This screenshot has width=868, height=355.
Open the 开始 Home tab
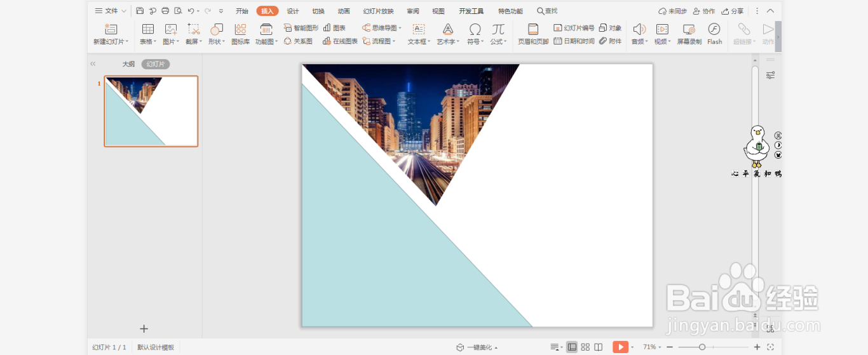coord(242,11)
